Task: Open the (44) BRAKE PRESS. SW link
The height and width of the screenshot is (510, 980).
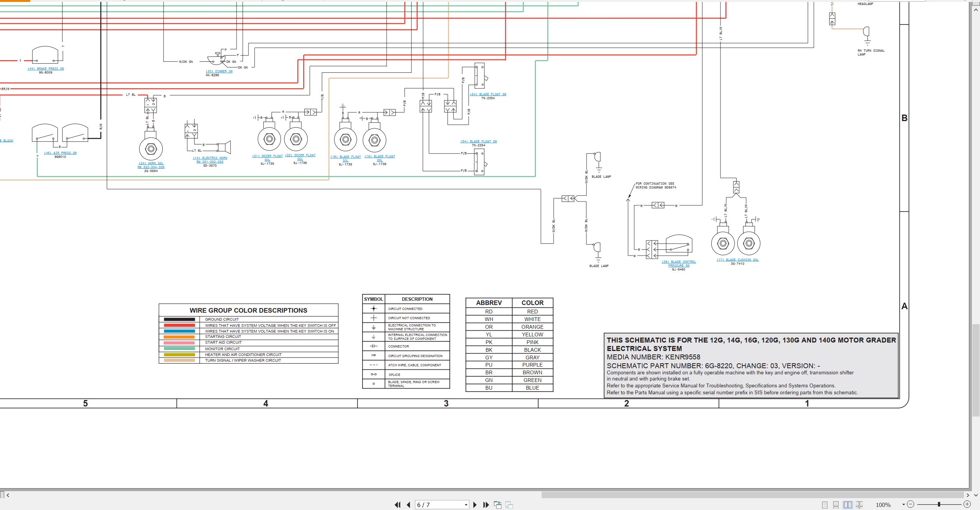Action: 46,69
